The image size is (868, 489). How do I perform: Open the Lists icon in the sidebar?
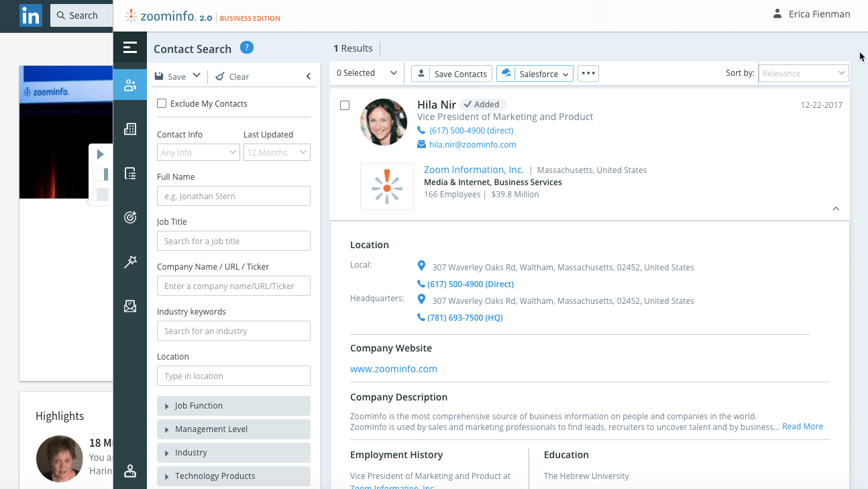tap(130, 174)
